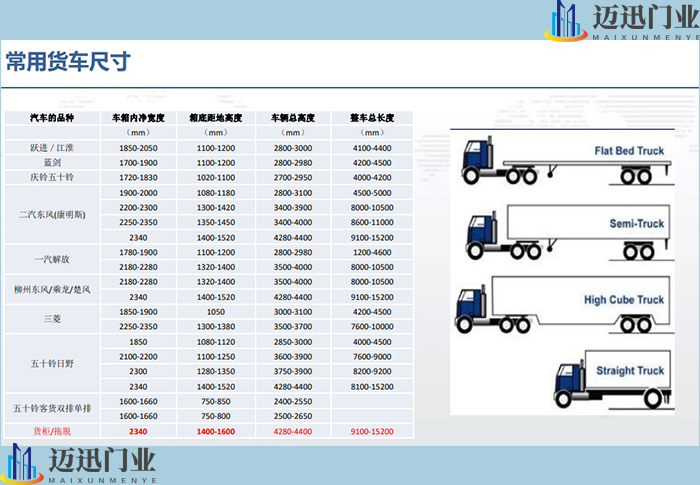
Task: Click the 8600-11000 total length cell
Action: click(x=372, y=222)
